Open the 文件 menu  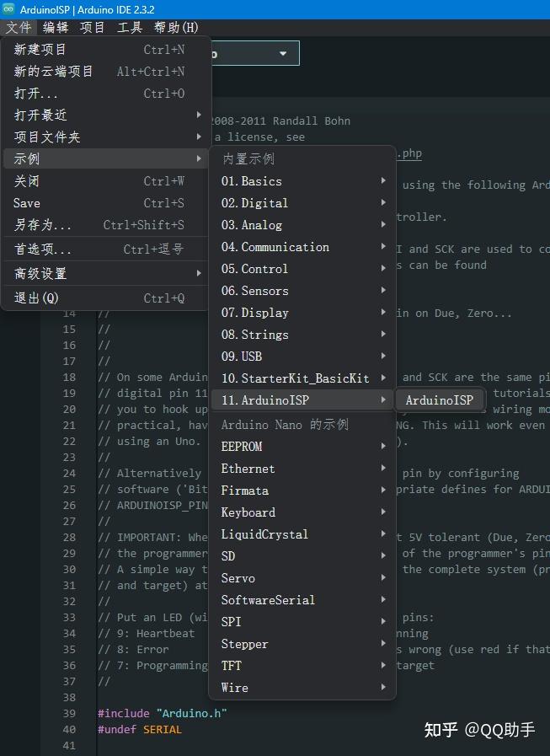click(19, 28)
